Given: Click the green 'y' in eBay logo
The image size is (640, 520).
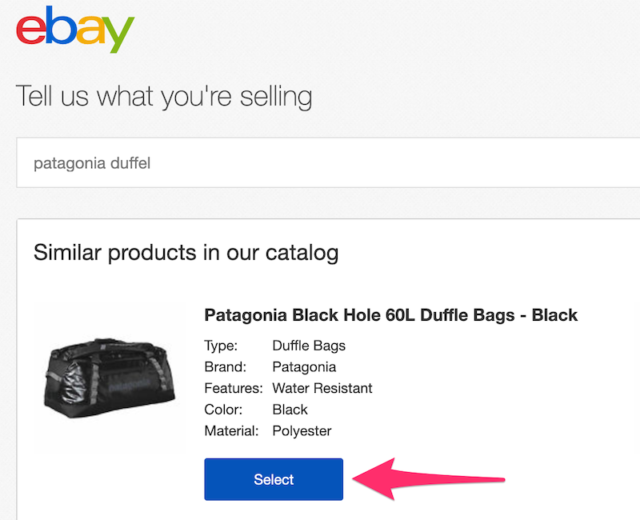Looking at the screenshot, I should [115, 35].
